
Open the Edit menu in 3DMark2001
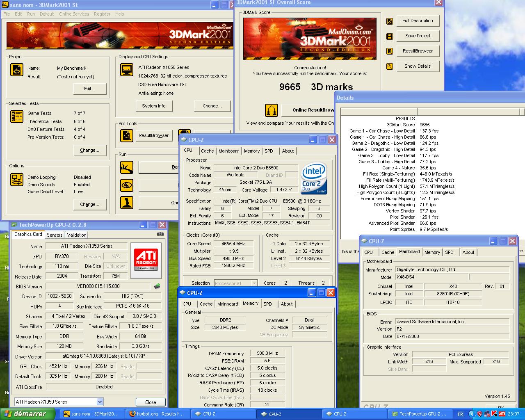[19, 14]
